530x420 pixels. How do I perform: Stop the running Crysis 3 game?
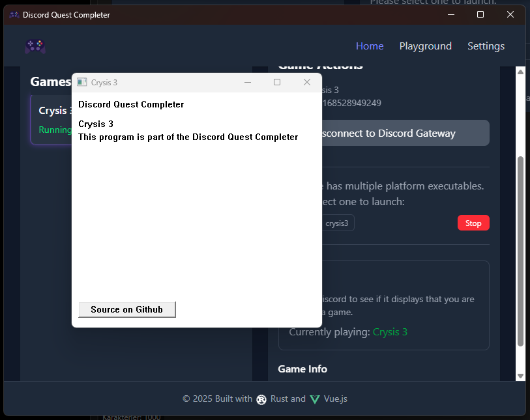473,223
